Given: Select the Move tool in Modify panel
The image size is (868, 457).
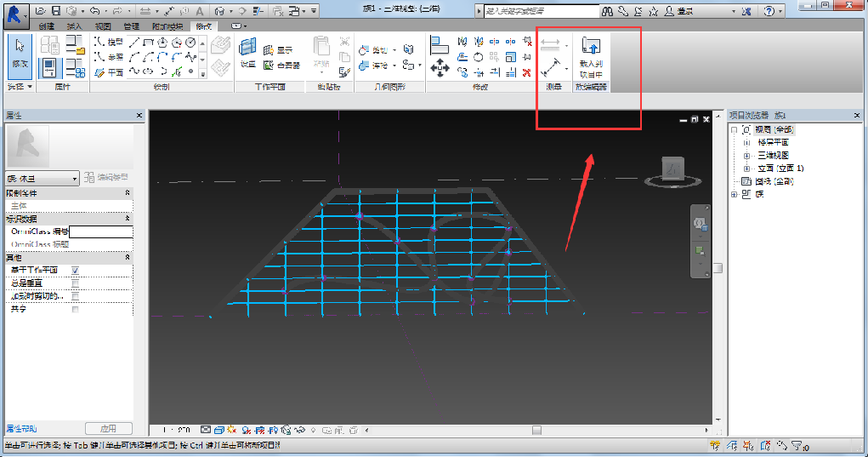Looking at the screenshot, I should (440, 67).
